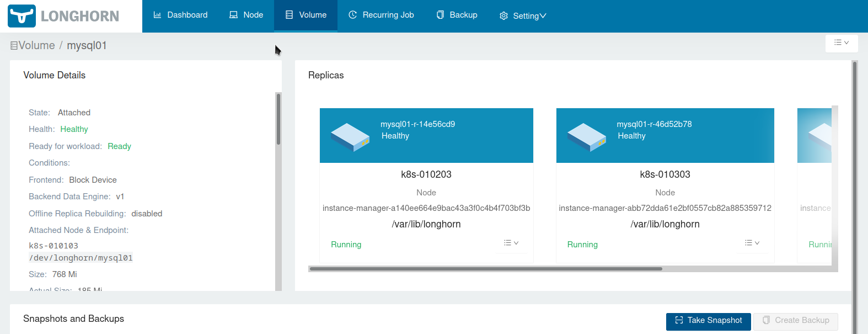Click the Longhorn logo icon
Viewport: 868px width, 334px height.
[22, 16]
